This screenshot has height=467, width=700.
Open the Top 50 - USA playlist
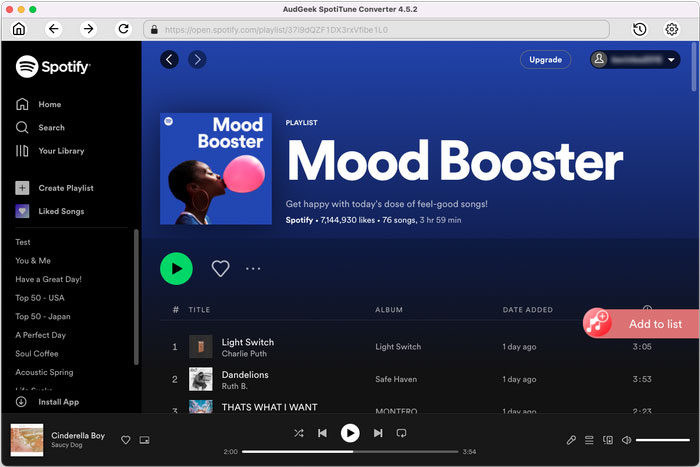(x=40, y=298)
